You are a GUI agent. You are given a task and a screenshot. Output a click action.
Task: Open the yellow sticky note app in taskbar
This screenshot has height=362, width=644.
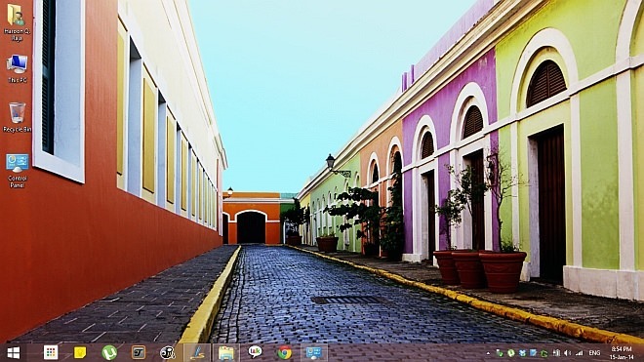[x=80, y=352]
